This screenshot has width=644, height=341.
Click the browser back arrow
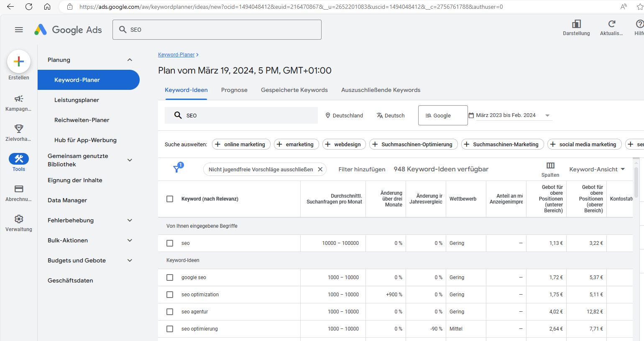(10, 7)
